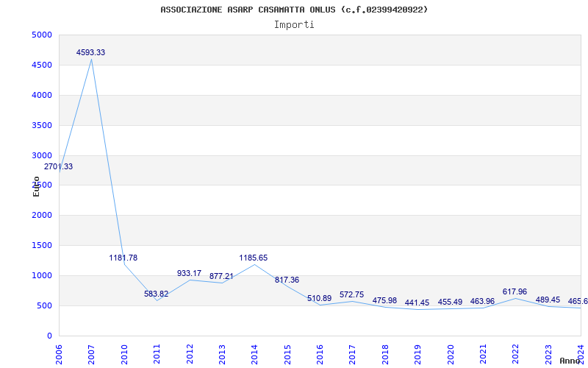Select the 2014 year axis label
The width and height of the screenshot is (588, 368).
pyautogui.click(x=255, y=353)
